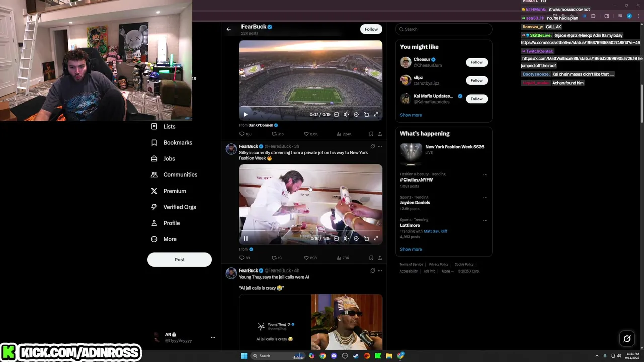Open Jobs in the sidebar
644x362 pixels.
click(x=163, y=159)
